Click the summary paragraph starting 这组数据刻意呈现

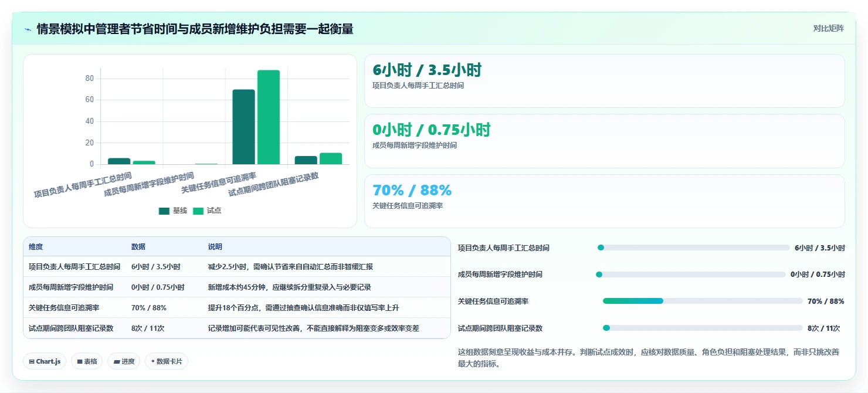point(648,358)
